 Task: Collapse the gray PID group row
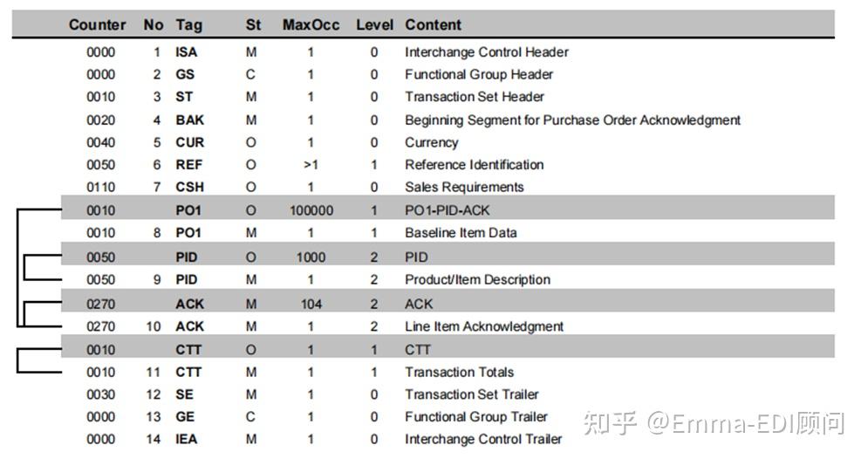(x=417, y=257)
